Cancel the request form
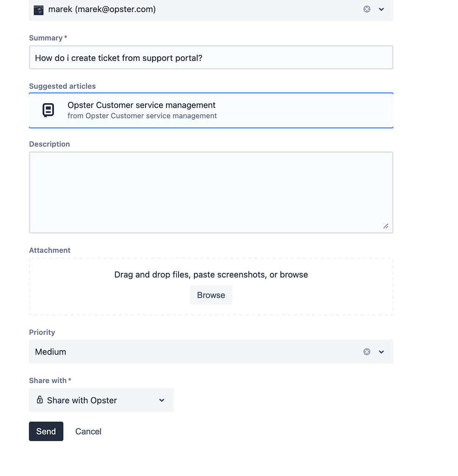This screenshot has width=458, height=476. coord(88,431)
